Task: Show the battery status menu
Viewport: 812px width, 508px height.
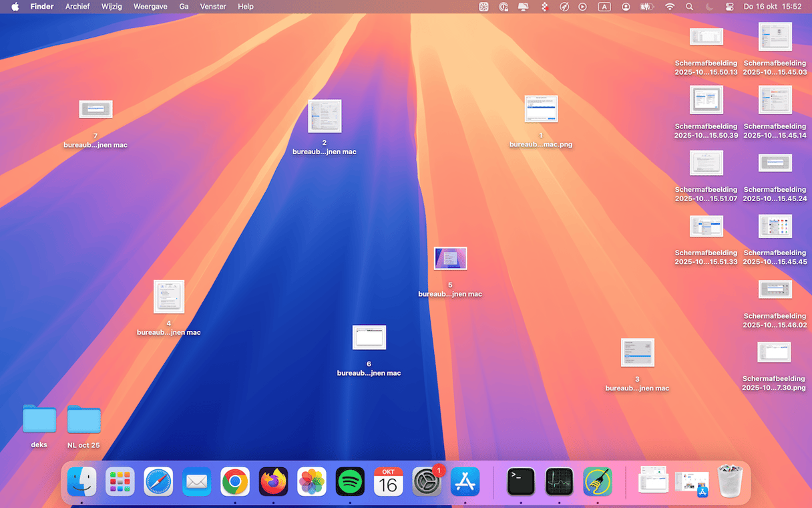Action: (x=646, y=7)
